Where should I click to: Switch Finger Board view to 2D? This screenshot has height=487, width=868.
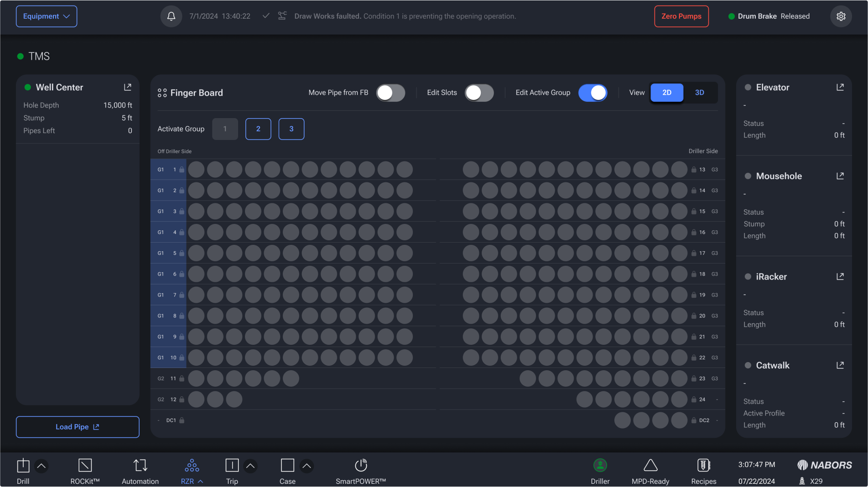[666, 93]
